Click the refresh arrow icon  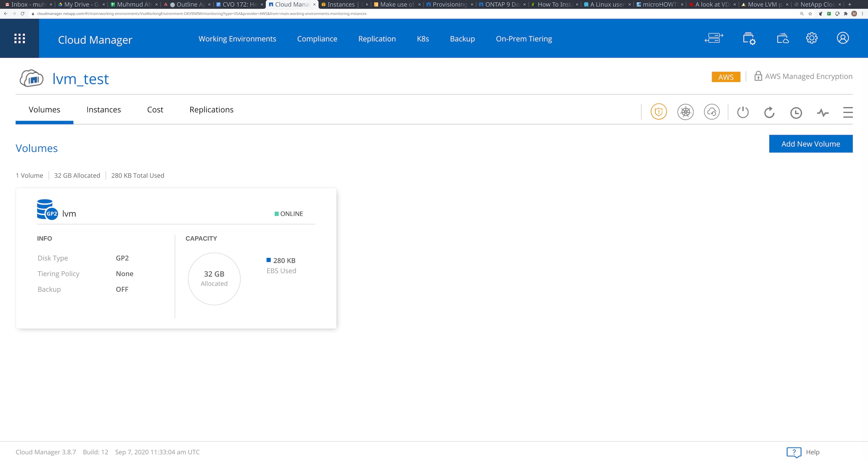click(769, 112)
